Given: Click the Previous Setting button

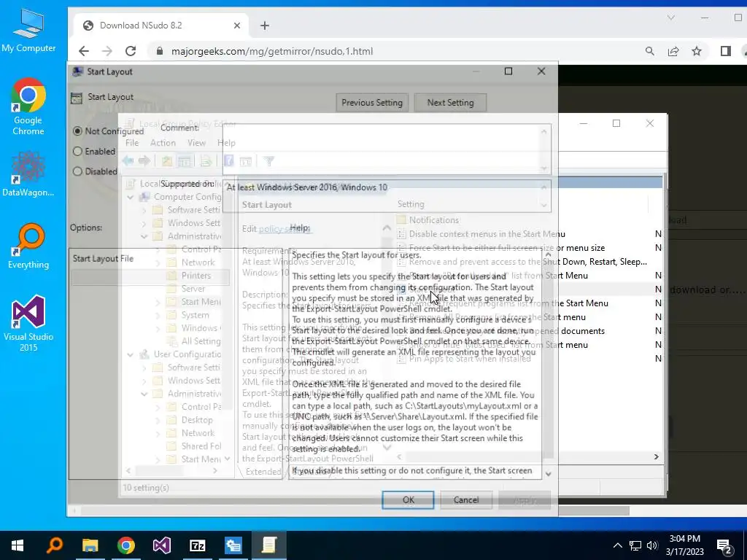Looking at the screenshot, I should (372, 102).
